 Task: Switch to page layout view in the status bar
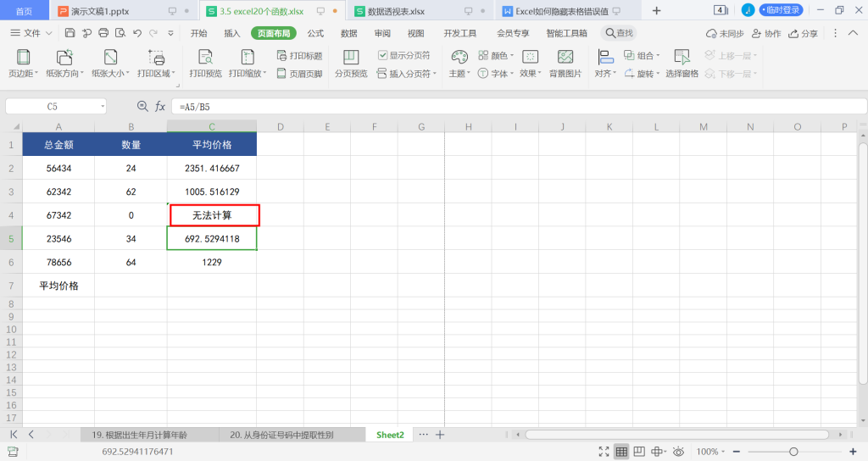click(639, 452)
